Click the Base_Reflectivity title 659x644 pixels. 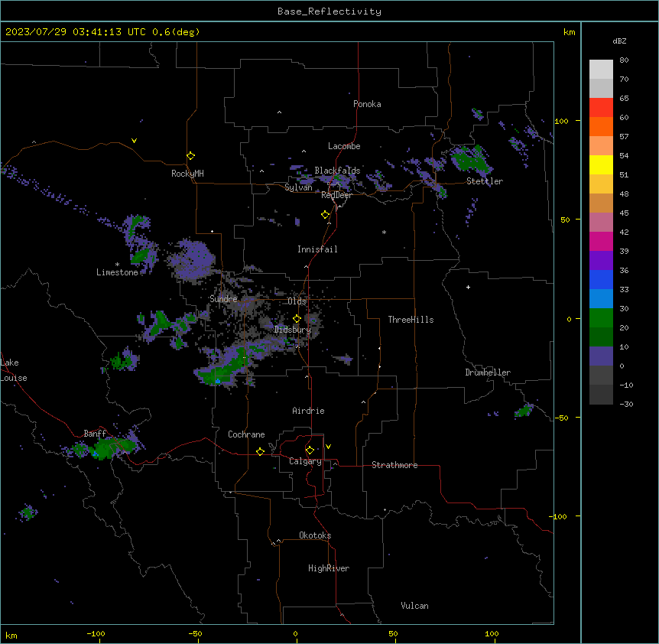tap(329, 11)
